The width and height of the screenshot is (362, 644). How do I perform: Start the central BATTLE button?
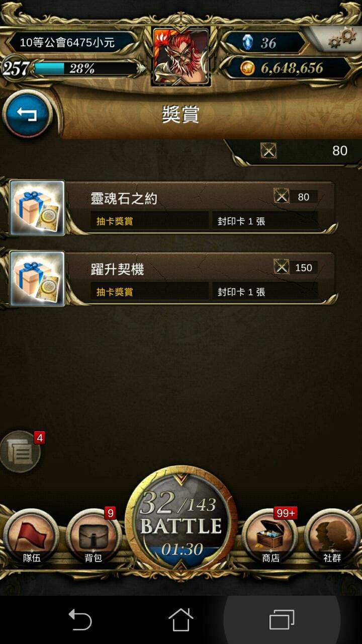[181, 523]
